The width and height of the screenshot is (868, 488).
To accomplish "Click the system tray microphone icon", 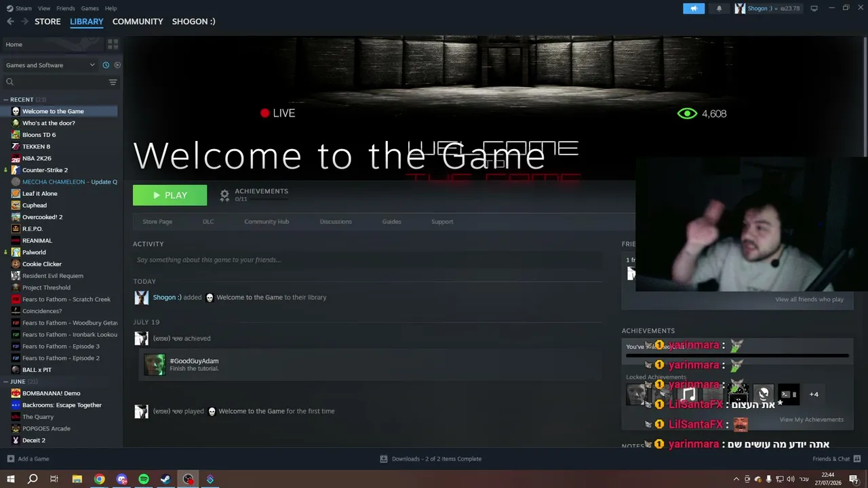I will (x=768, y=479).
